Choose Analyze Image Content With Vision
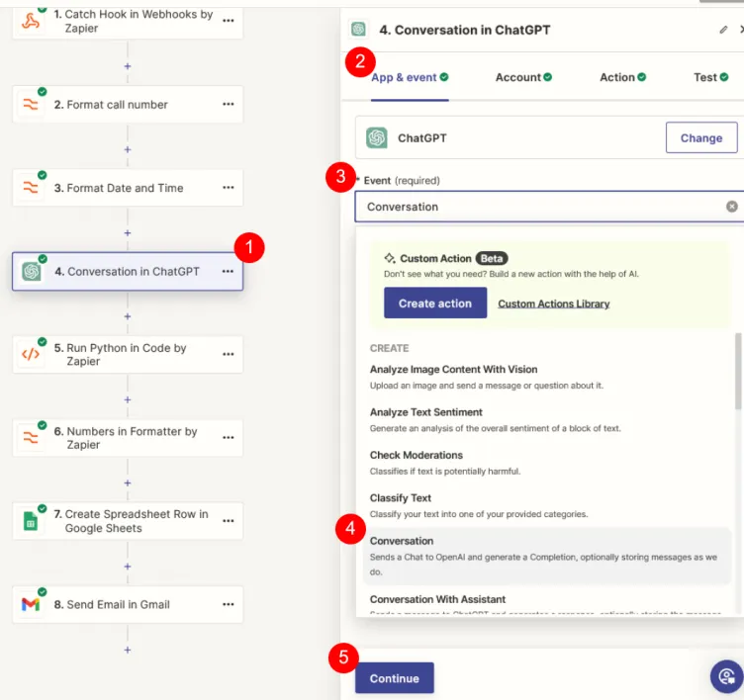The height and width of the screenshot is (700, 744). [546, 377]
